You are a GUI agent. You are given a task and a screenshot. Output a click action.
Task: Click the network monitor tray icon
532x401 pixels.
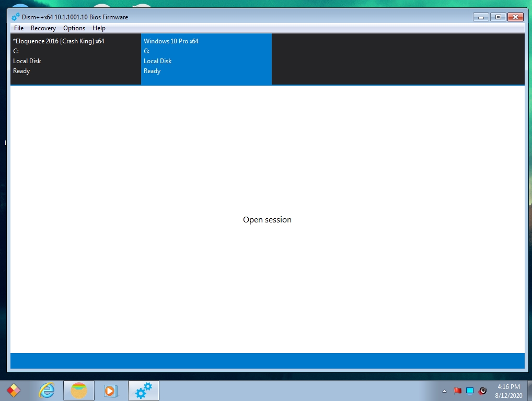(x=470, y=391)
